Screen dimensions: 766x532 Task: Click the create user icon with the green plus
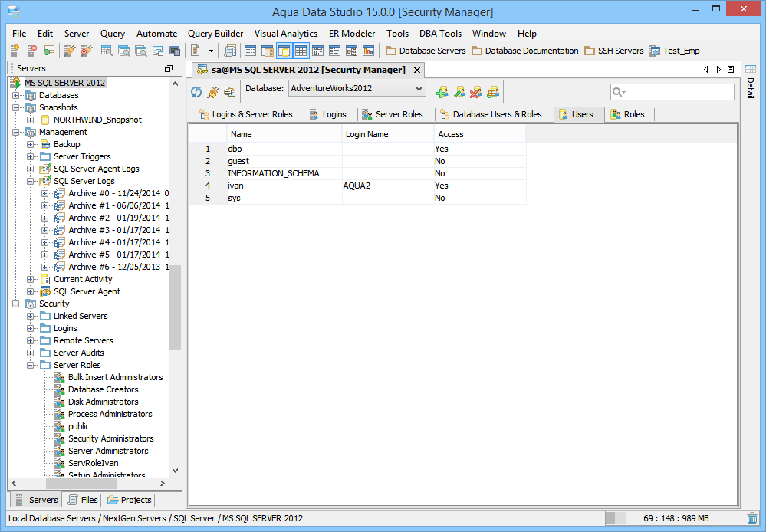point(442,92)
